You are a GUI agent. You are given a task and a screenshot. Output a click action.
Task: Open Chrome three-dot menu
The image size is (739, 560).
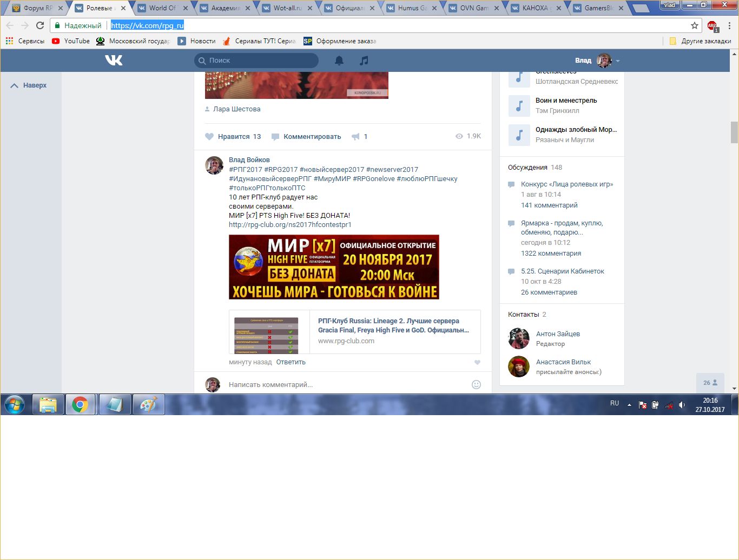click(729, 25)
